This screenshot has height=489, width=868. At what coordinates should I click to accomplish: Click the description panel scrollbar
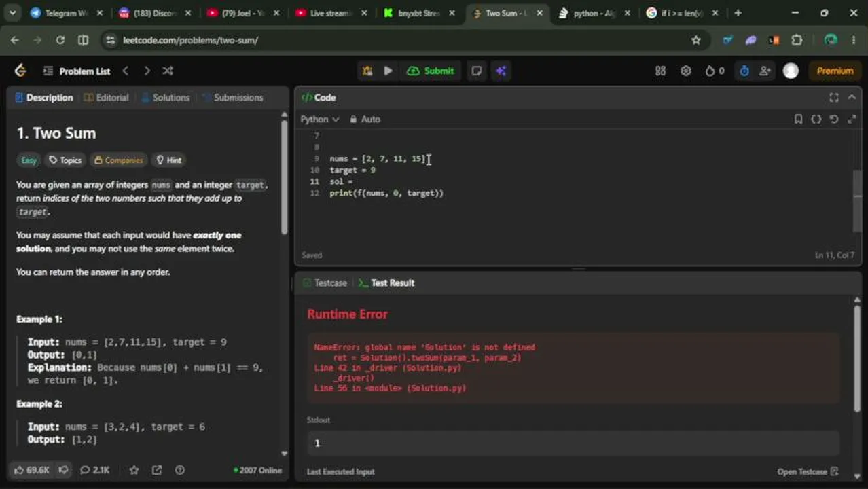coord(285,177)
